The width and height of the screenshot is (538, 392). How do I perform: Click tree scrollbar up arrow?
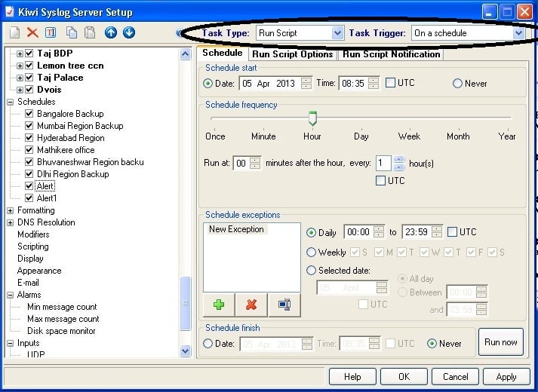pos(186,54)
